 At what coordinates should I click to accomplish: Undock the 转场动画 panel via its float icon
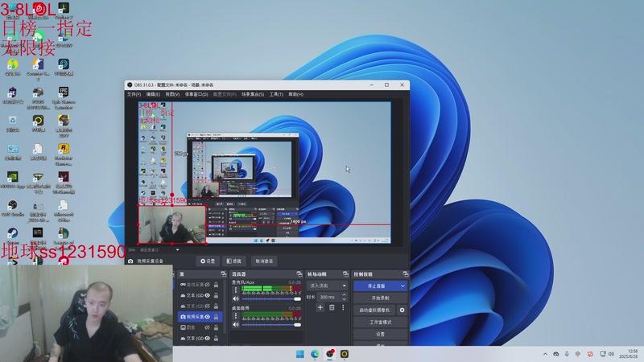(x=345, y=274)
